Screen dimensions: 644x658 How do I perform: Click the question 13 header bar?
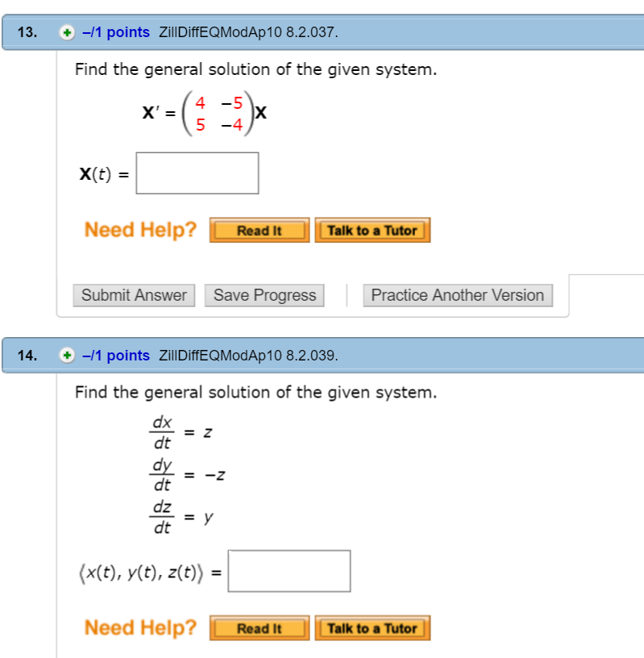pyautogui.click(x=484, y=32)
